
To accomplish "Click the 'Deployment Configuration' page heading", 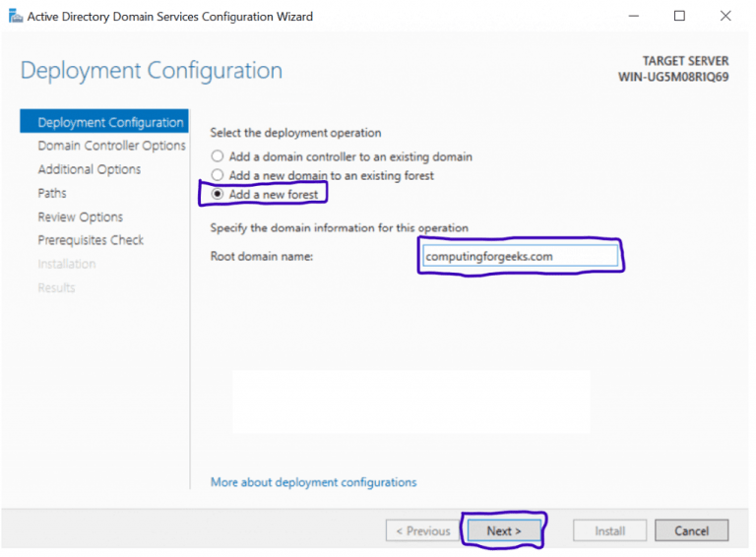I will click(x=152, y=70).
